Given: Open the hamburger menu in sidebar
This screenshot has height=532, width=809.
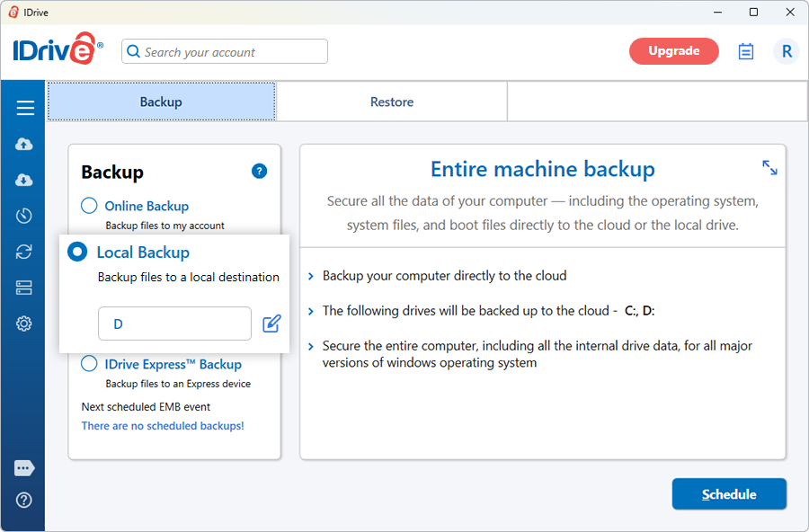Looking at the screenshot, I should (25, 108).
